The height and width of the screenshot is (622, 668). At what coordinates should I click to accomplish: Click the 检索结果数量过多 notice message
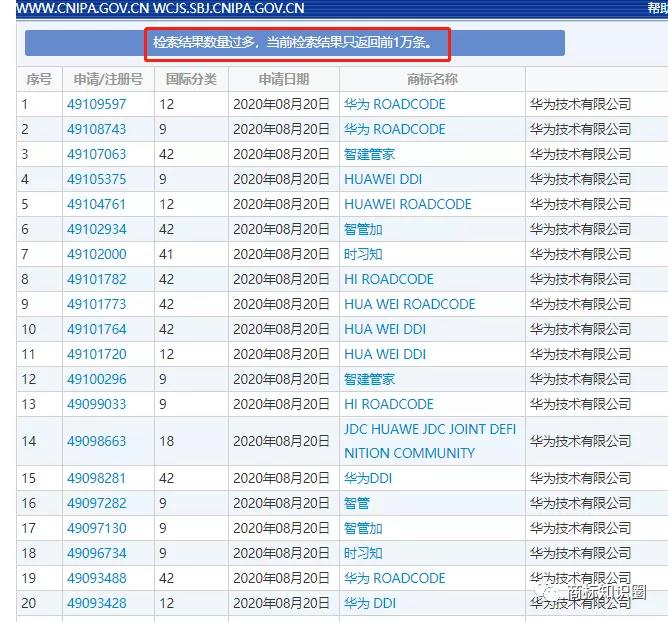click(x=293, y=43)
